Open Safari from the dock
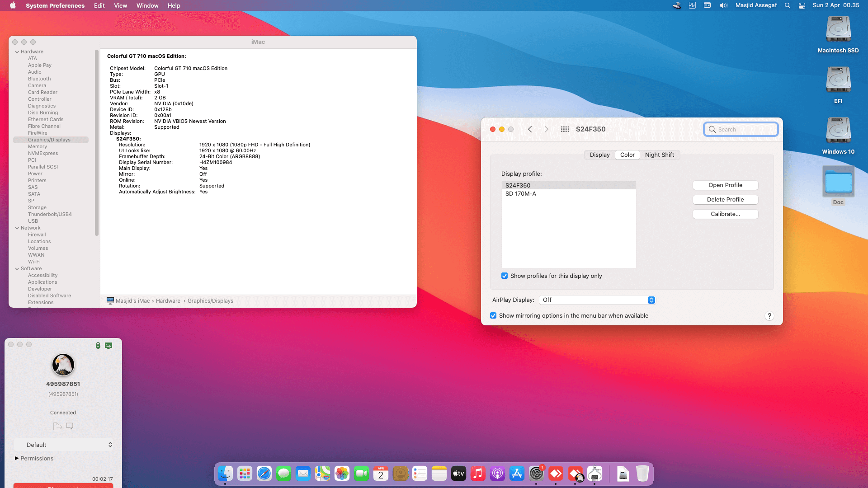 pos(264,474)
